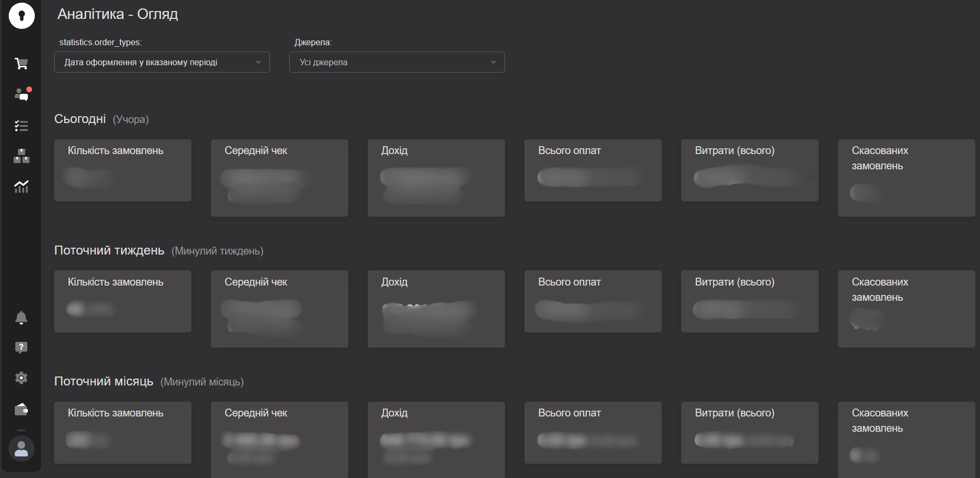Open notifications bell icon
This screenshot has width=980, height=478.
point(21,318)
